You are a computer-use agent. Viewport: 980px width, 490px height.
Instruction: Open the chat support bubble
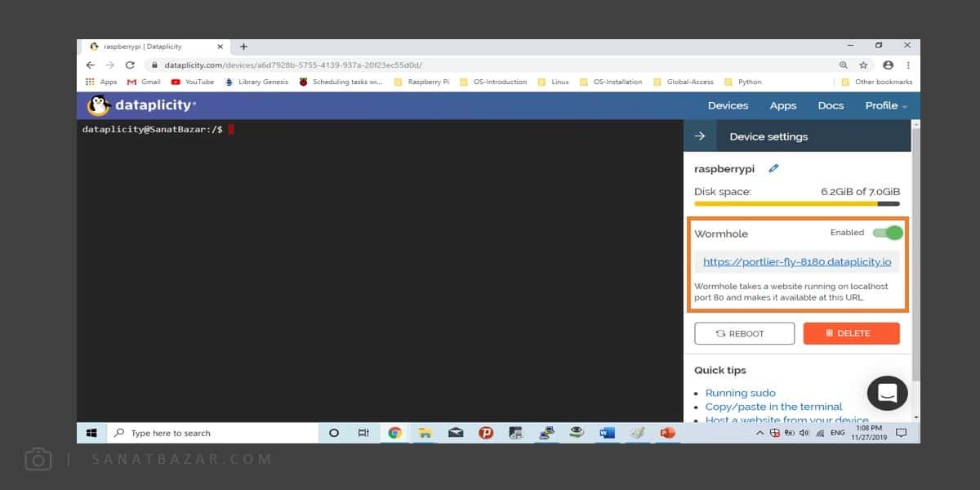point(887,393)
